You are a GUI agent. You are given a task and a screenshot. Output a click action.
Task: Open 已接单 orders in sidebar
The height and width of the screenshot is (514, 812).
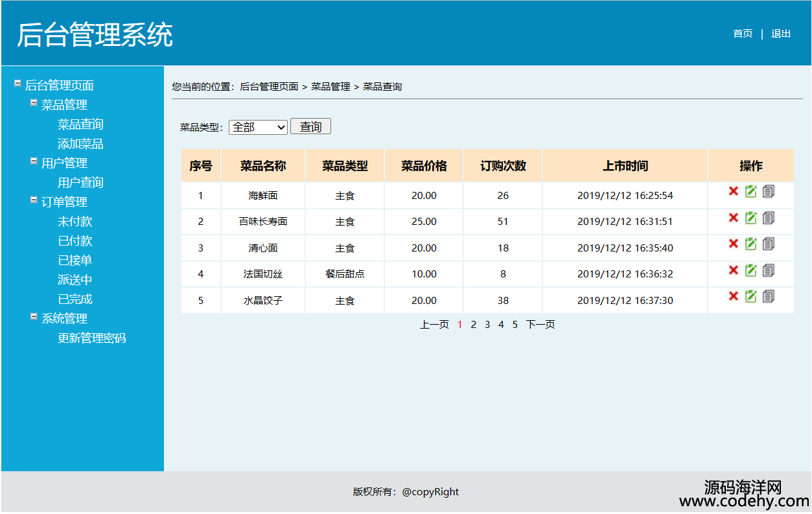75,261
